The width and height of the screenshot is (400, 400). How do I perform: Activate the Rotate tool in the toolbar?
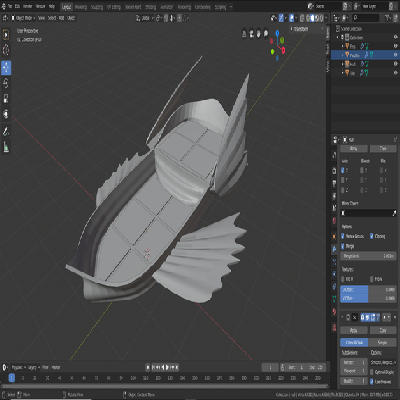pyautogui.click(x=6, y=83)
